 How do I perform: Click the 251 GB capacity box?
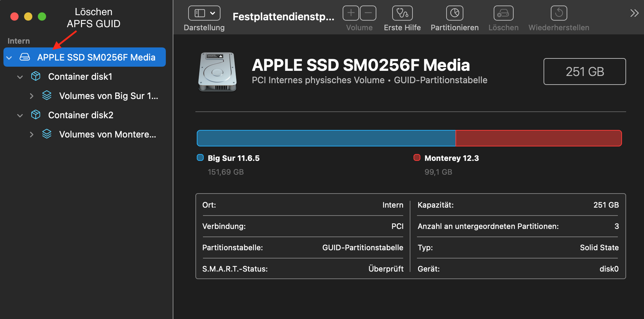point(584,71)
